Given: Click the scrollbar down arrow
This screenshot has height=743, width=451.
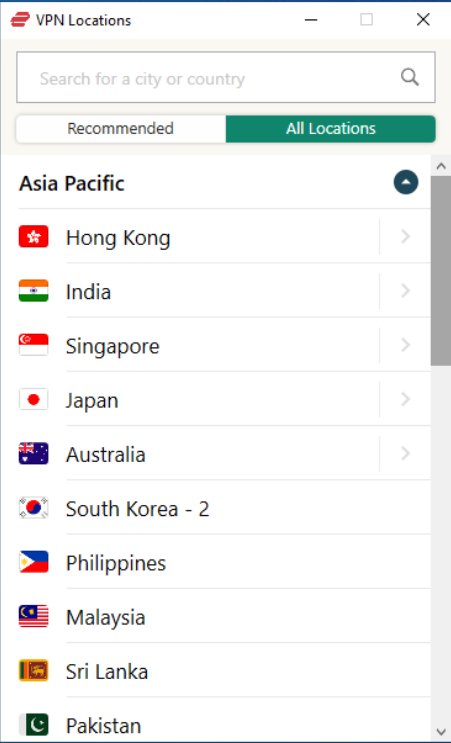Looking at the screenshot, I should click(x=441, y=732).
